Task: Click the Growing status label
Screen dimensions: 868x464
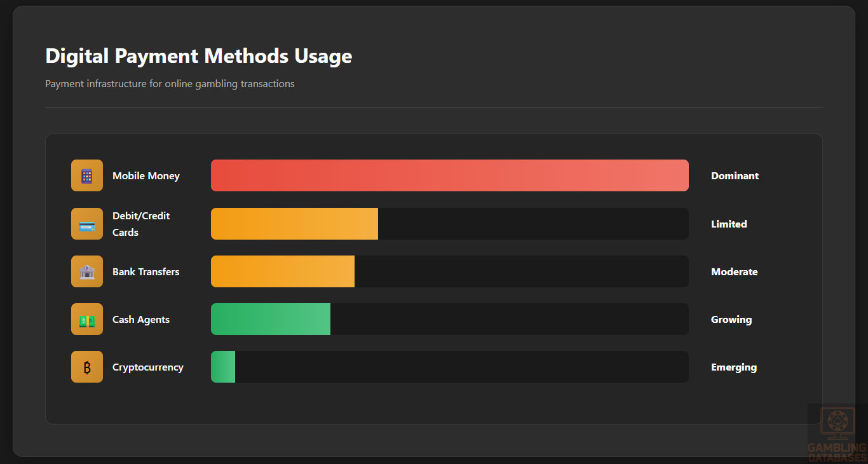Action: pos(731,320)
